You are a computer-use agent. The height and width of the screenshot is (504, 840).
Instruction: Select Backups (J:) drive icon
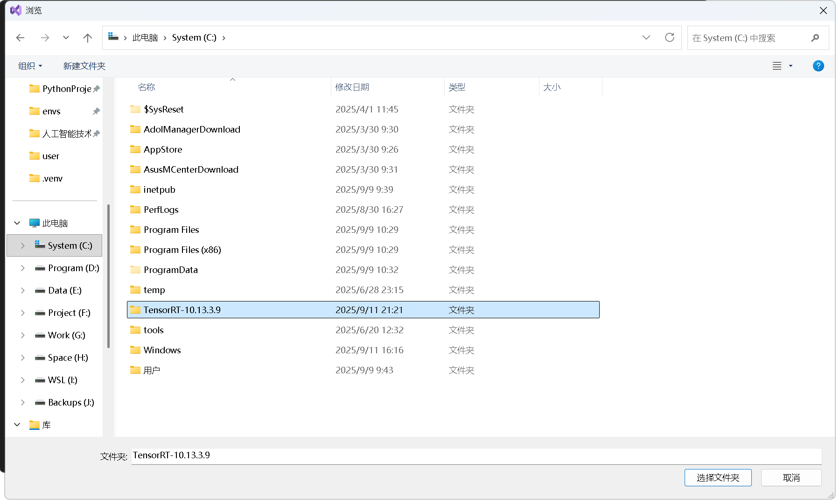point(40,403)
